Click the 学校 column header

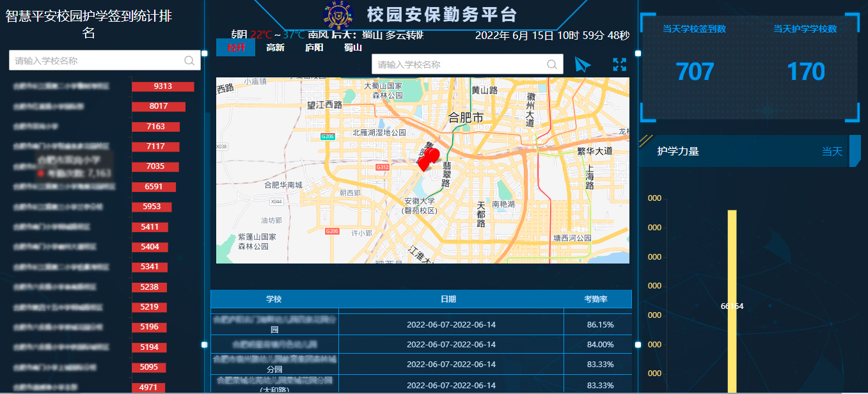[x=274, y=299]
